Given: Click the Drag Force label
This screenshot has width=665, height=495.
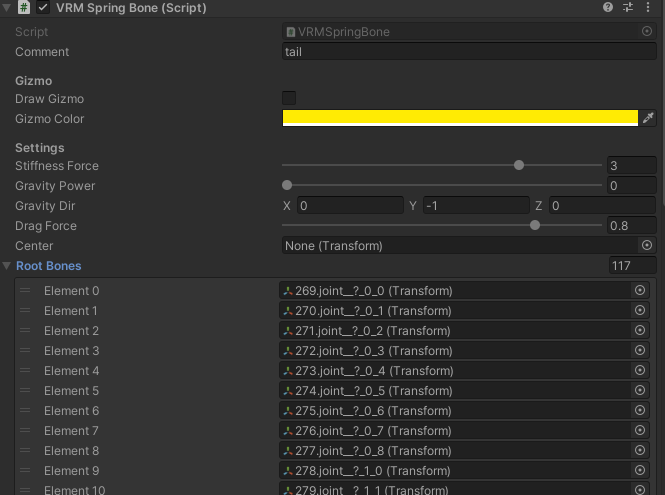Looking at the screenshot, I should (x=46, y=226).
